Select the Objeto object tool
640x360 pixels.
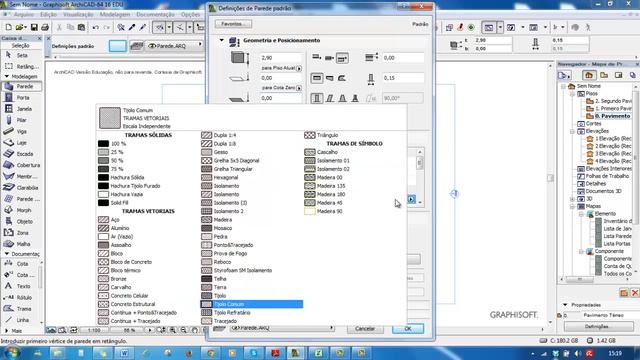pyautogui.click(x=21, y=222)
